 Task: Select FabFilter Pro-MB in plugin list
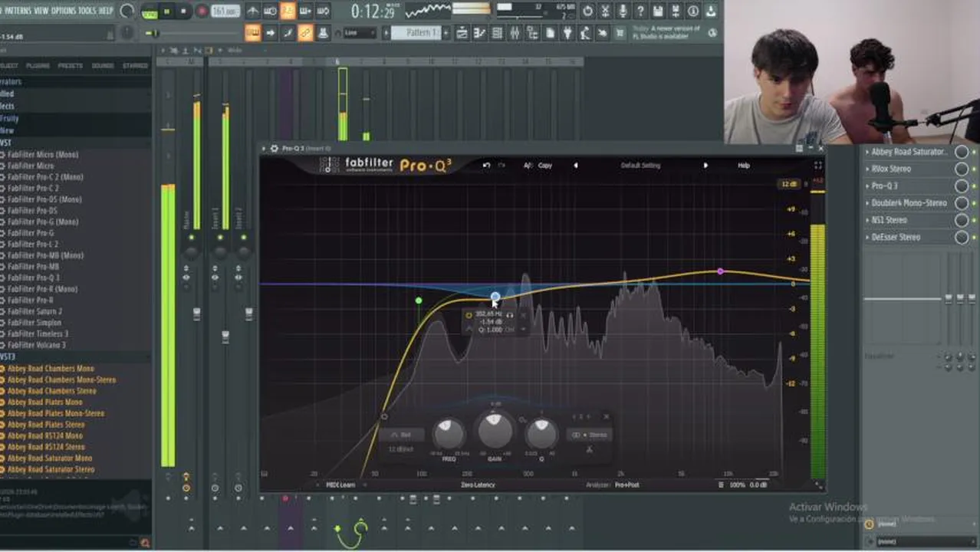click(32, 267)
